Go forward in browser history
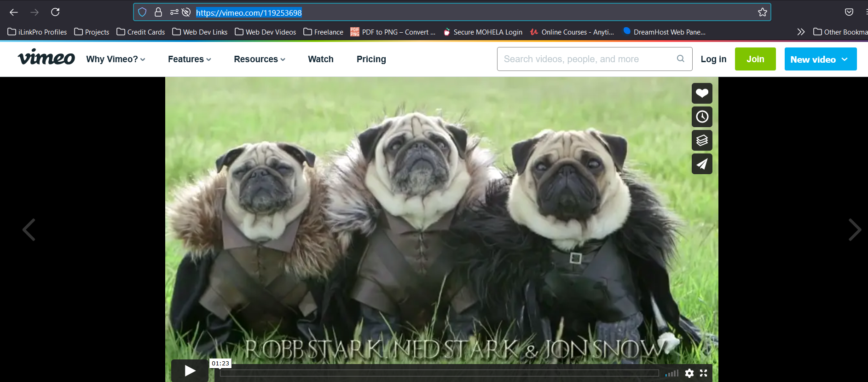 click(x=35, y=12)
